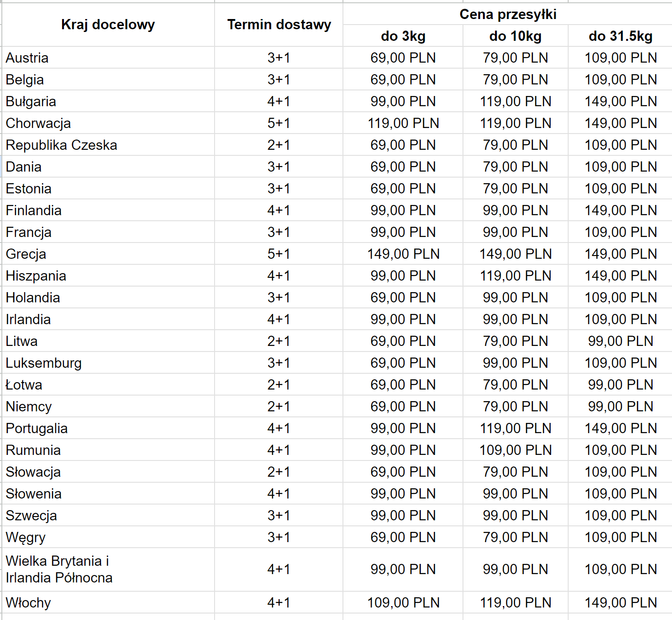Select the 'do 31.5kg' subheader cell

621,36
